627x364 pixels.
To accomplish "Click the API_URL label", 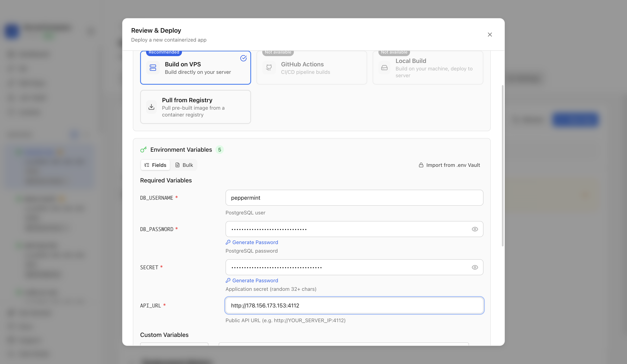I will tap(151, 306).
